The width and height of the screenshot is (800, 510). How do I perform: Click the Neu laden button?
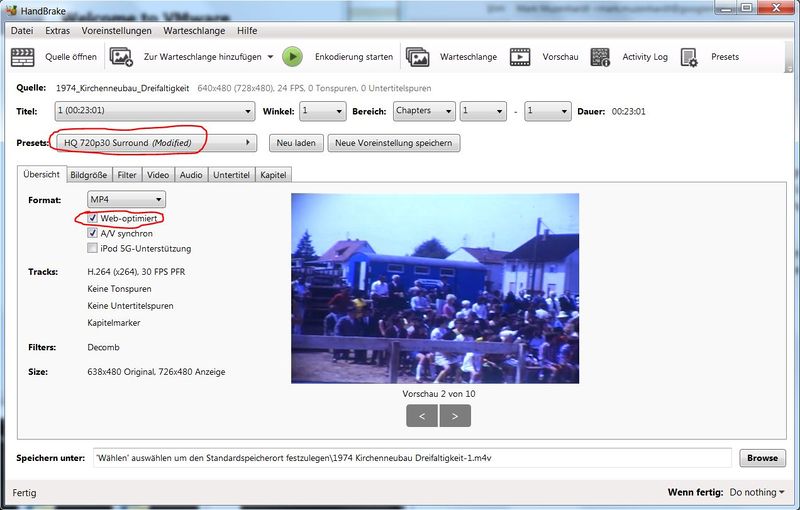296,143
